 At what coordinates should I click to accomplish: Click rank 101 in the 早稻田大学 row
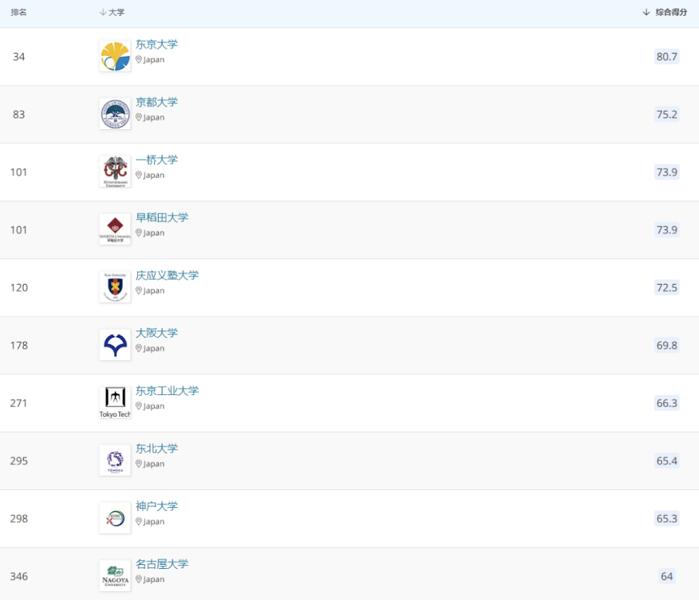click(19, 230)
